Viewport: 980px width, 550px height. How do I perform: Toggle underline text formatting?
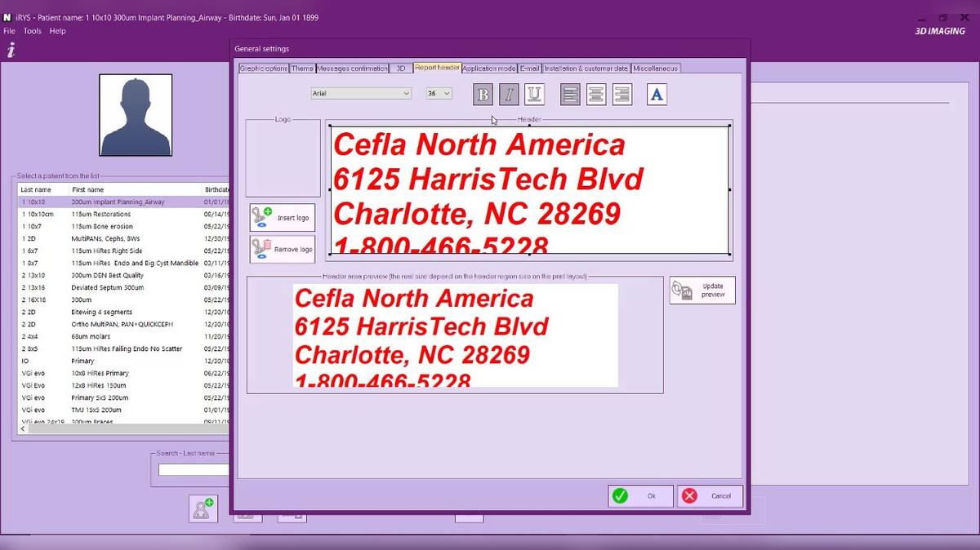[534, 95]
